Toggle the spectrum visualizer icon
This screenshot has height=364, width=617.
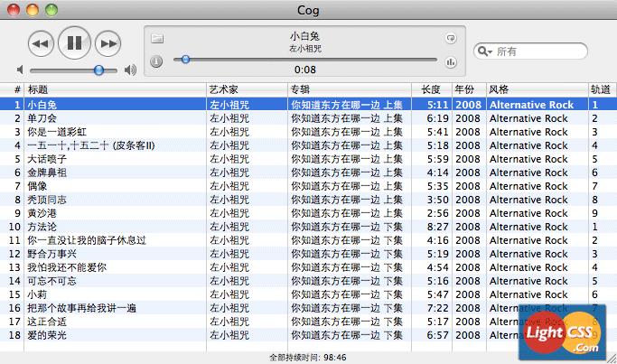pos(450,61)
